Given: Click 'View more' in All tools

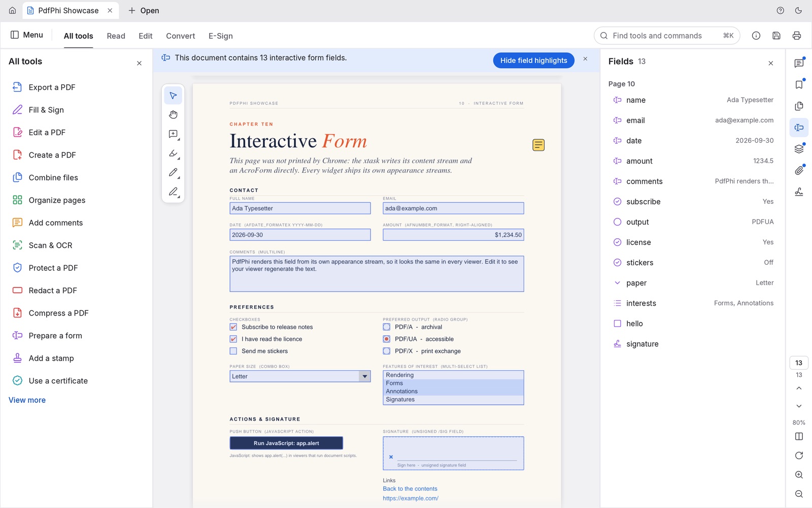Looking at the screenshot, I should 27,400.
